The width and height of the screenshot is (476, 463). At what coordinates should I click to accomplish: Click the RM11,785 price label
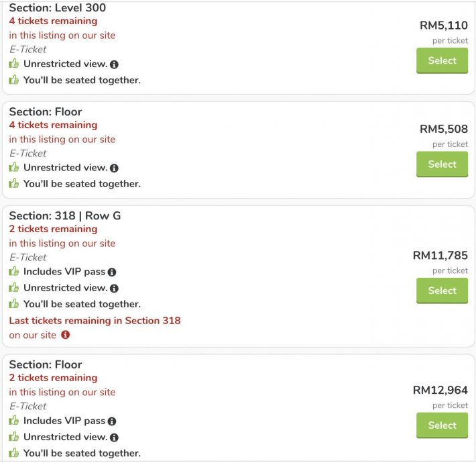440,256
